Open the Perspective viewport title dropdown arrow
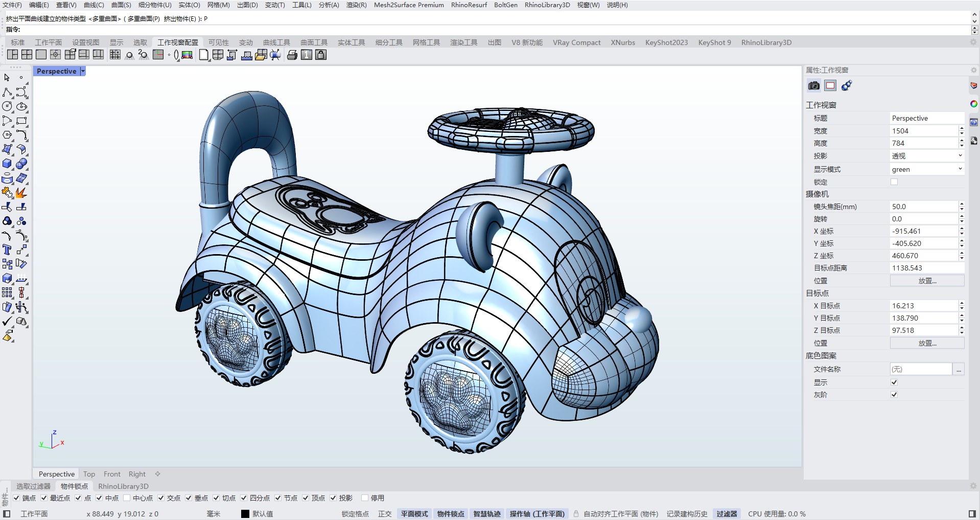This screenshot has width=980, height=520. (83, 71)
